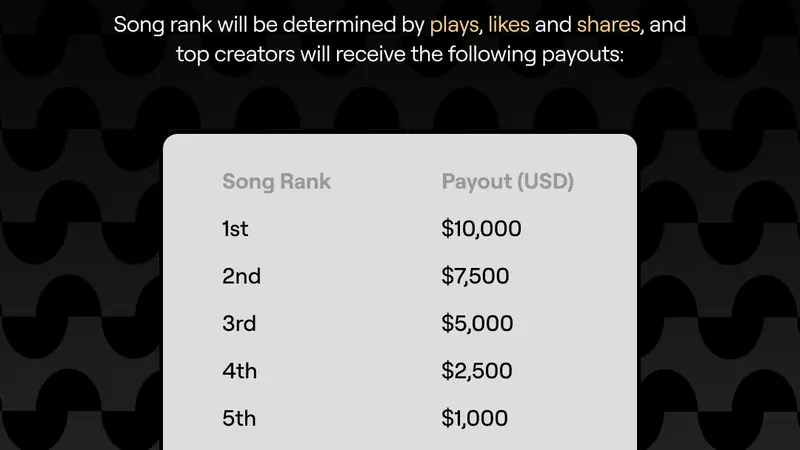Click the $2,500 payout amount

[476, 371]
